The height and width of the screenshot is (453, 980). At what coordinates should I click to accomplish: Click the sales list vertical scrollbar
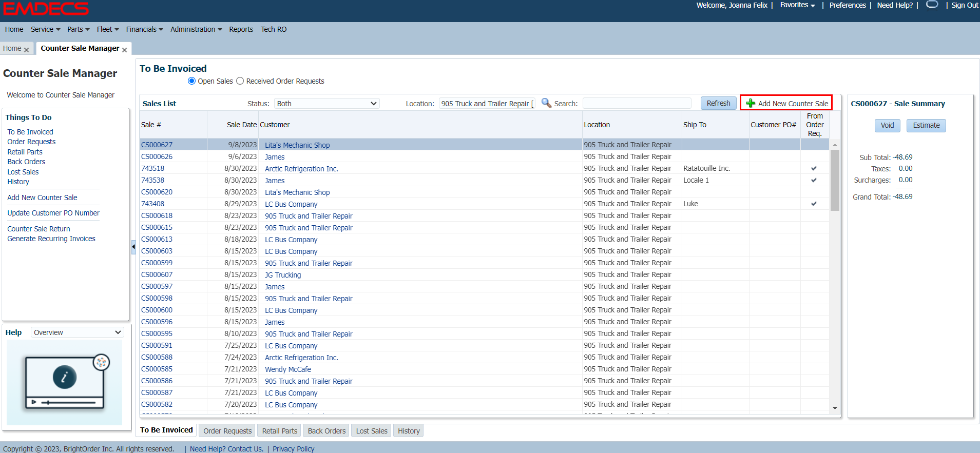835,180
